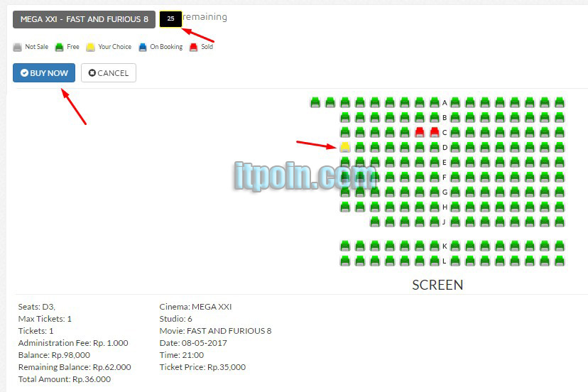
Task: Select the rightmost green seat in row B
Action: coord(560,117)
